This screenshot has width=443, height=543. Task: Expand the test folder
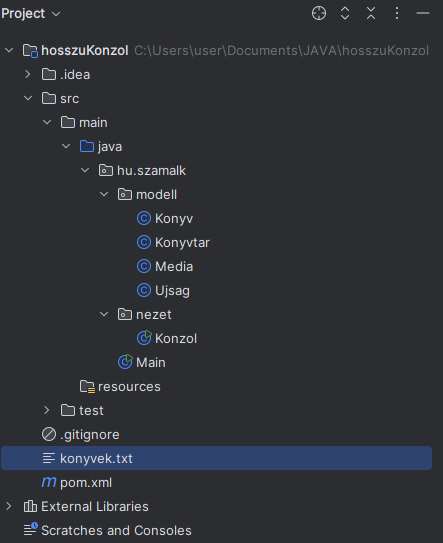46,410
